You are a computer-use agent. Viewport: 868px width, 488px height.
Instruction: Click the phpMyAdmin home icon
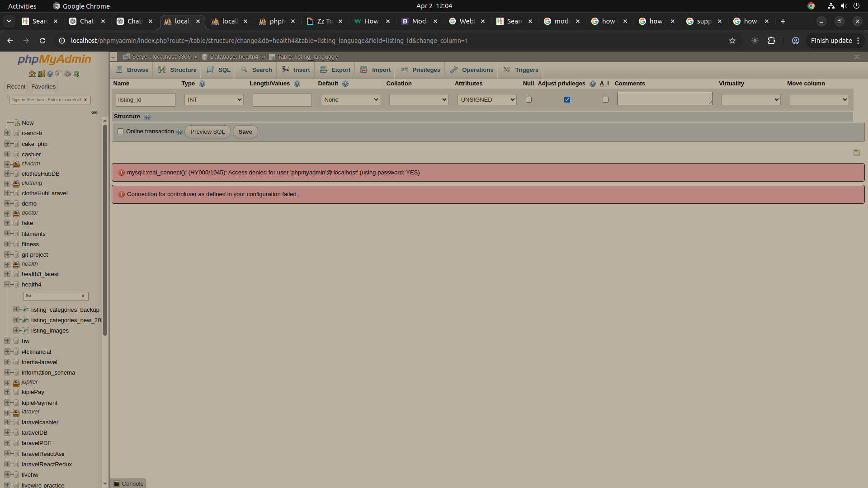32,74
